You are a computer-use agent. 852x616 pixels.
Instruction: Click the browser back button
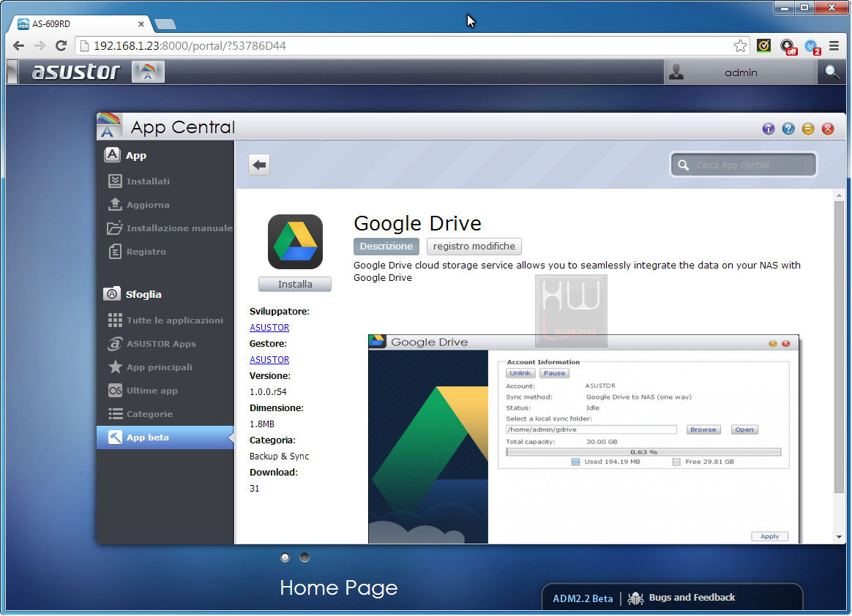coord(18,45)
